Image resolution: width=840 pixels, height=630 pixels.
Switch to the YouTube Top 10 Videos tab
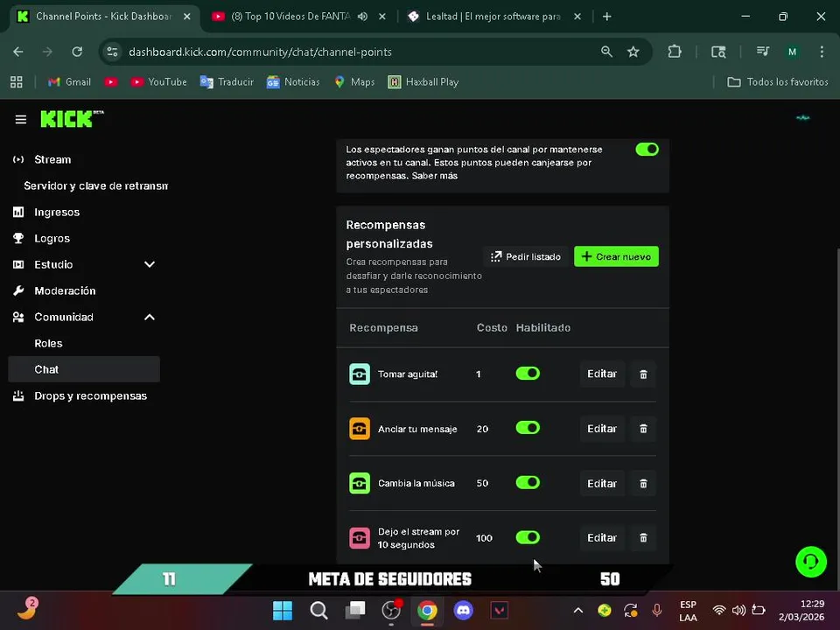290,17
